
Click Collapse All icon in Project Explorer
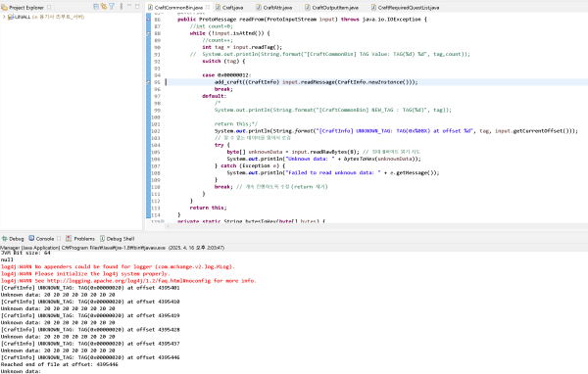tap(96, 7)
